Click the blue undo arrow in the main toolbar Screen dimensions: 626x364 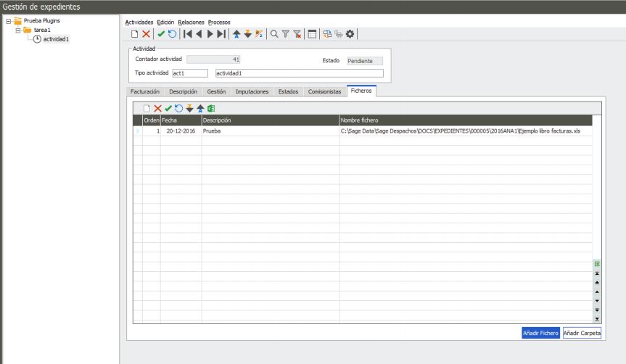click(172, 34)
